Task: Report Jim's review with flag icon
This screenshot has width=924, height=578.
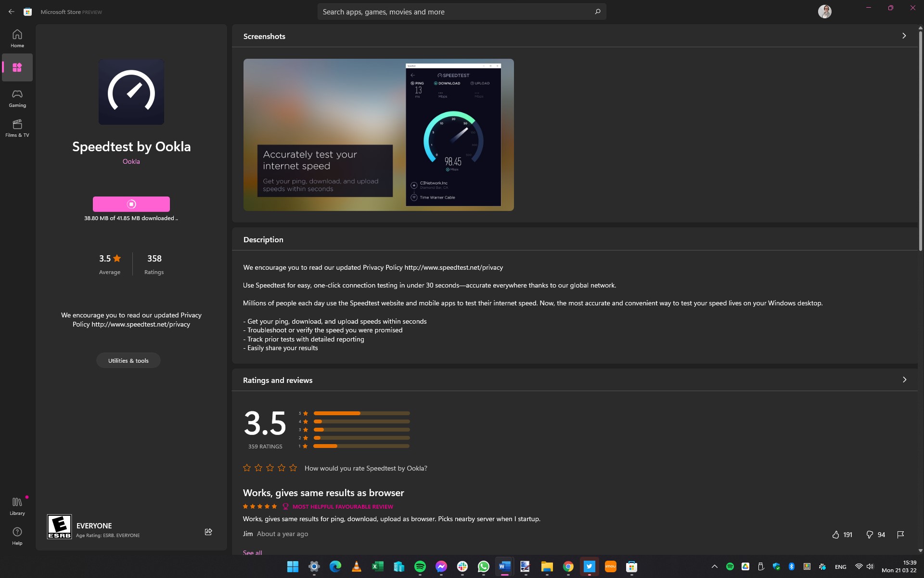Action: coord(900,535)
